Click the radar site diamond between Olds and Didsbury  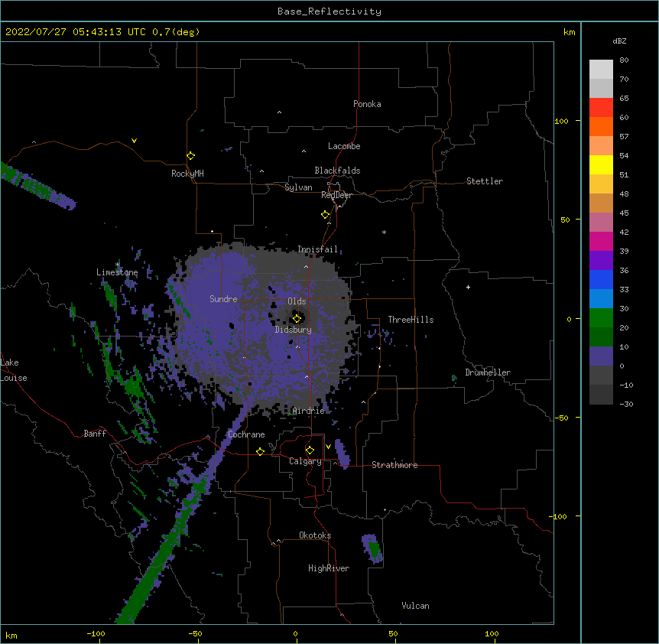click(x=297, y=318)
